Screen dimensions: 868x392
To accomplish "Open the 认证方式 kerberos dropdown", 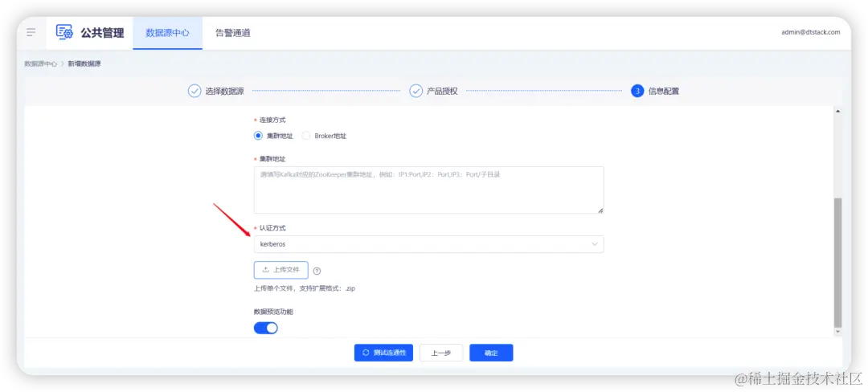I will tap(428, 244).
